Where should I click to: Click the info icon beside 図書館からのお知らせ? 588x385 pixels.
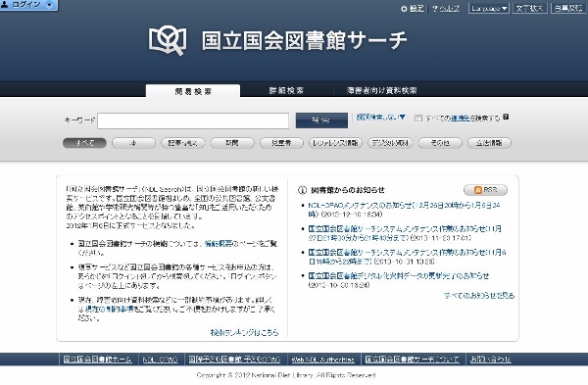(x=302, y=190)
